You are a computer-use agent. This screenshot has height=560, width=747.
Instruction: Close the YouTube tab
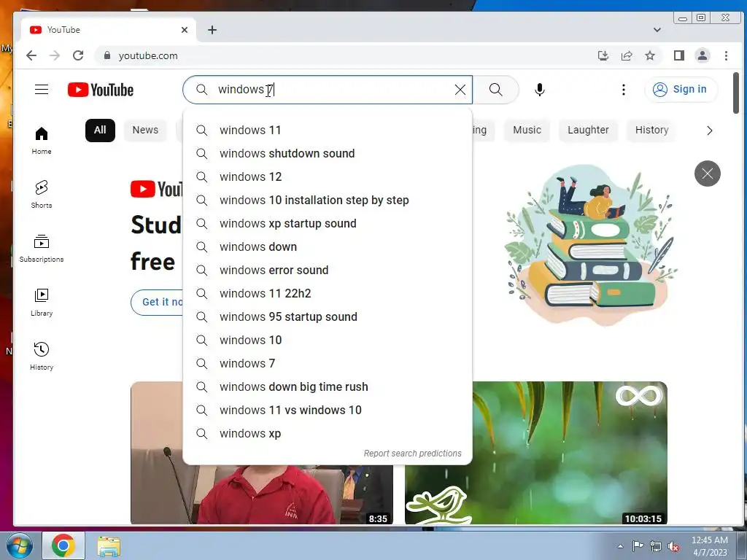pos(185,30)
